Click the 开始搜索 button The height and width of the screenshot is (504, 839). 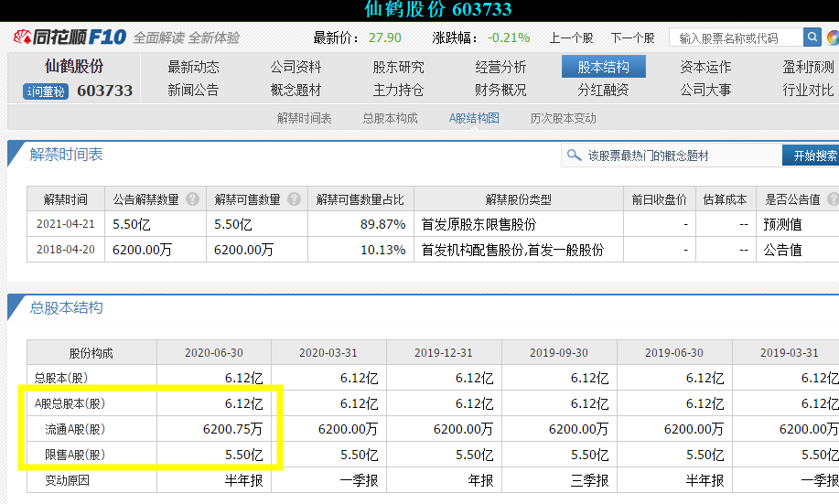(812, 155)
